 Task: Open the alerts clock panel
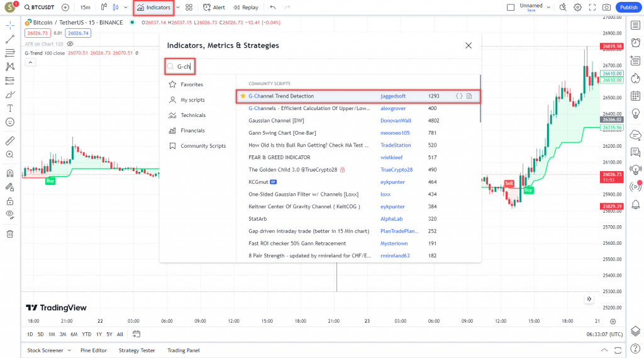pos(635,43)
